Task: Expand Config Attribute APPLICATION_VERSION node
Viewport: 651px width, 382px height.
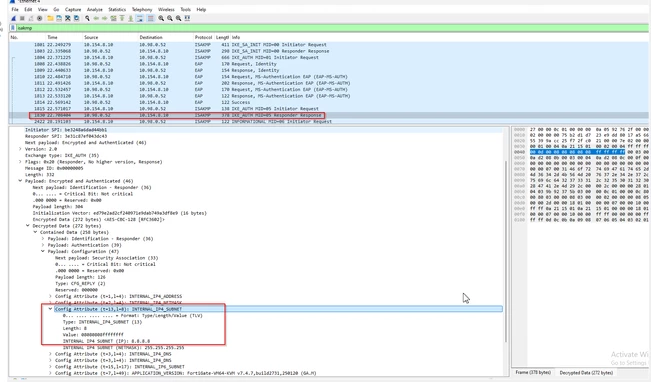Action: click(x=50, y=373)
